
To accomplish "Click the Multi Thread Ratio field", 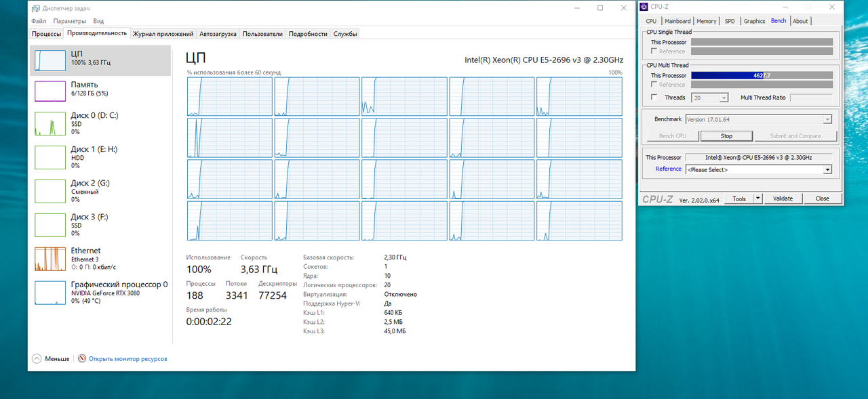I will pos(811,98).
